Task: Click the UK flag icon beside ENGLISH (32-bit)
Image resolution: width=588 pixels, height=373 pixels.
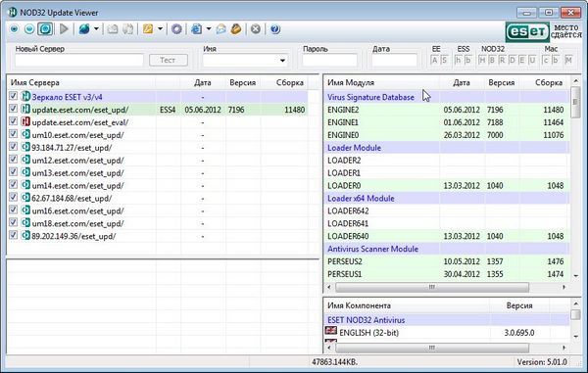Action: [x=331, y=331]
